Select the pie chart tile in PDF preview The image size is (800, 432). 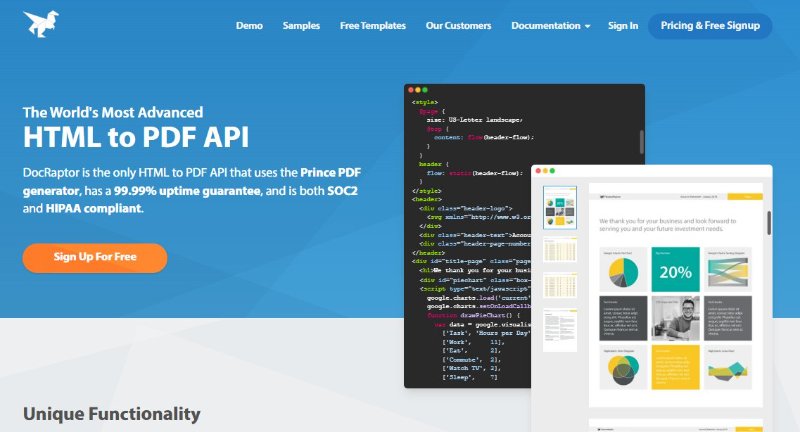tap(623, 270)
